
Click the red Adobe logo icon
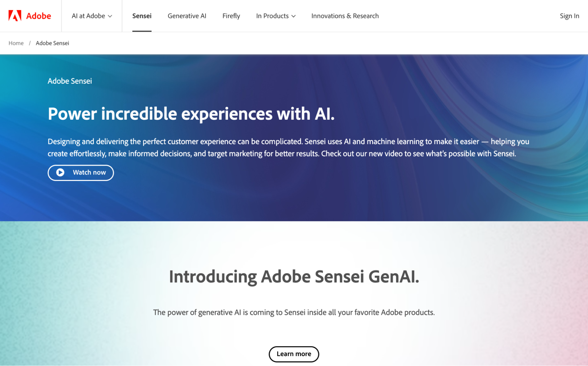tap(15, 16)
